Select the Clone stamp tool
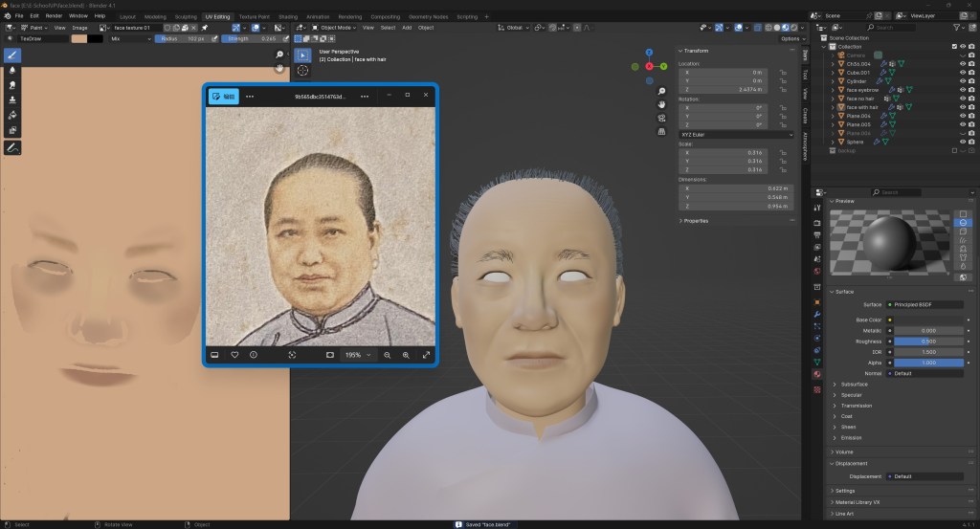 coord(13,99)
